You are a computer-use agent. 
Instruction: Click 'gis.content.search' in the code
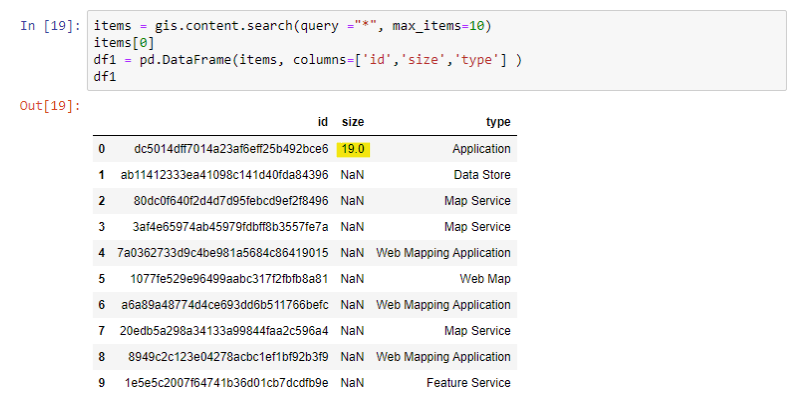[x=224, y=26]
